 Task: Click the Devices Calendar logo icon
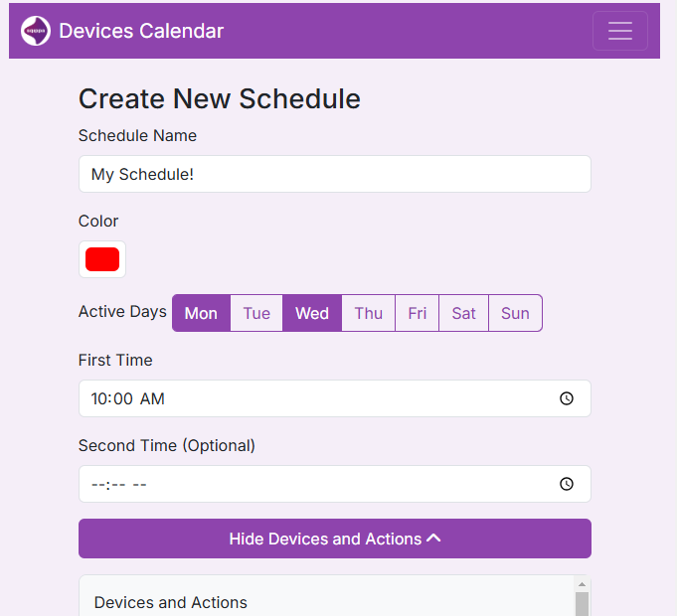[36, 31]
